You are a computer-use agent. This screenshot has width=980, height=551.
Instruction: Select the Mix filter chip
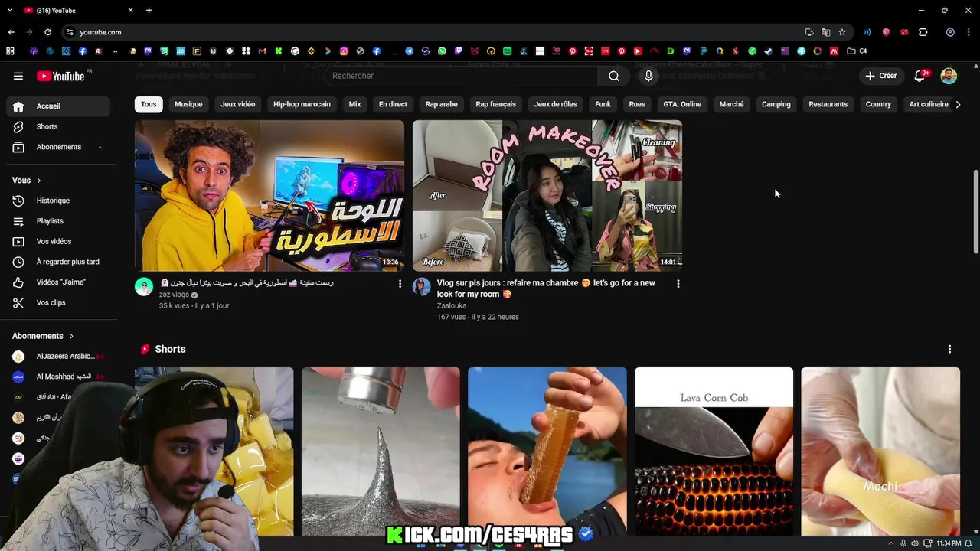point(354,104)
